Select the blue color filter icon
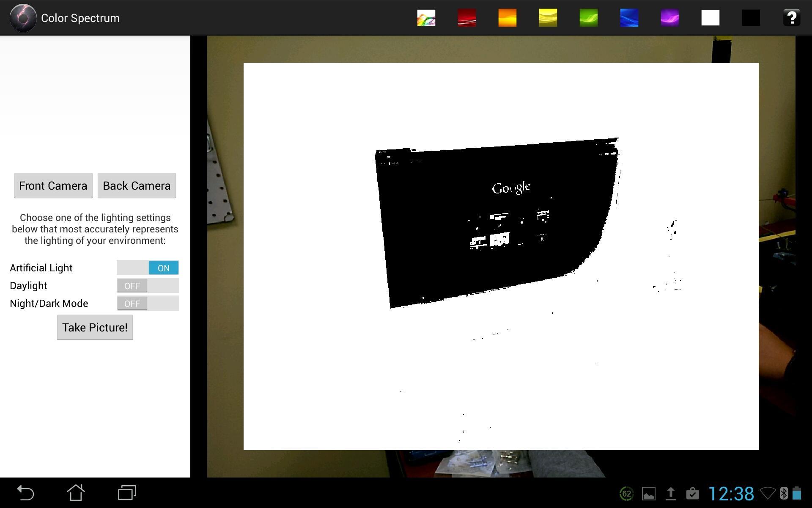The height and width of the screenshot is (508, 812). click(629, 18)
